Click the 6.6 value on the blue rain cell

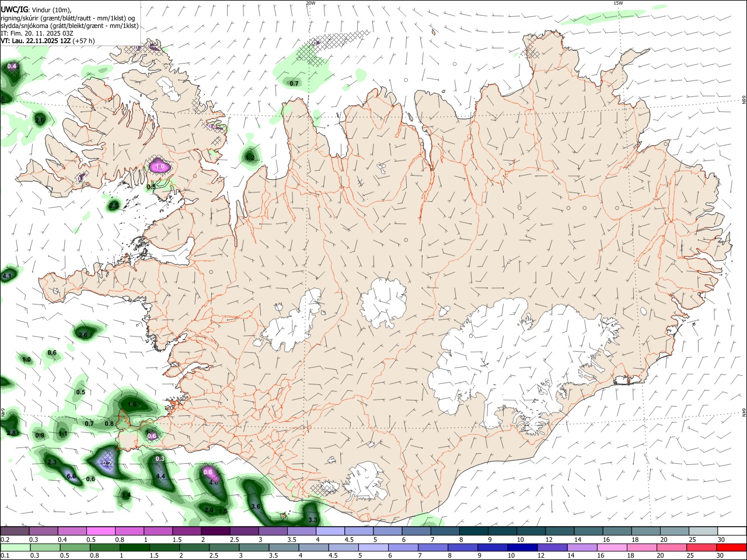click(x=71, y=476)
